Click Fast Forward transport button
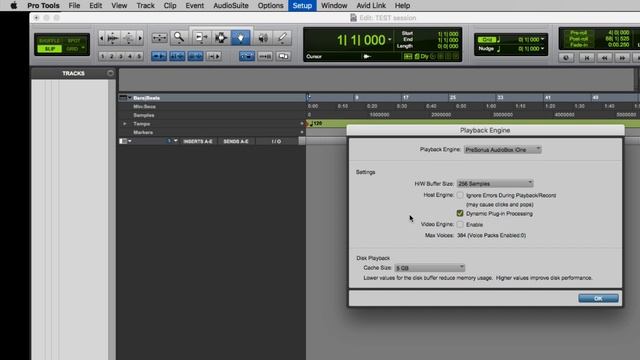 pos(622,58)
